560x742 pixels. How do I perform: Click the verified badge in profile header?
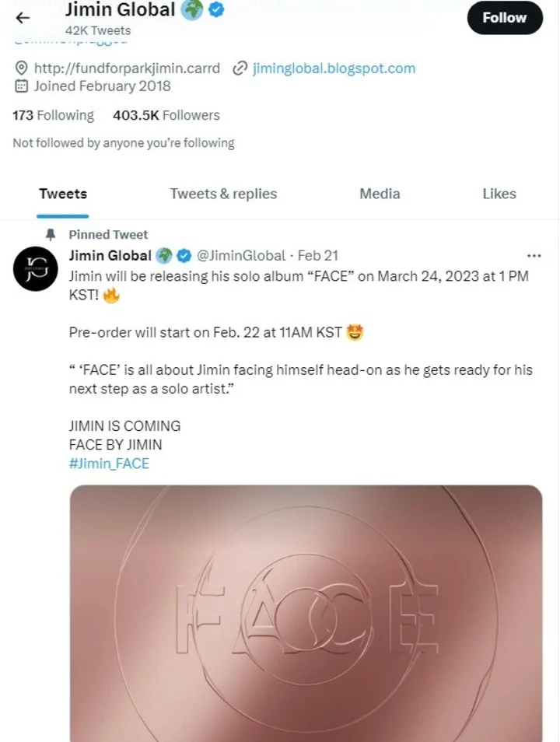coord(216,9)
